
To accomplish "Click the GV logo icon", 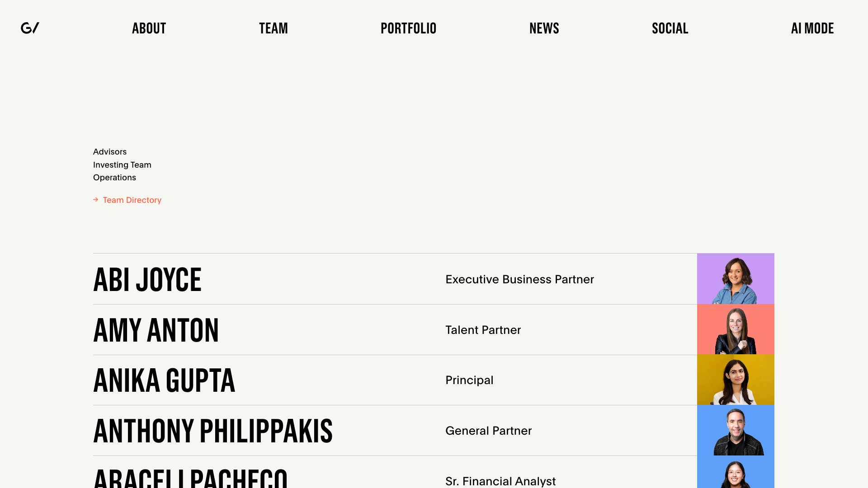I will click(30, 28).
